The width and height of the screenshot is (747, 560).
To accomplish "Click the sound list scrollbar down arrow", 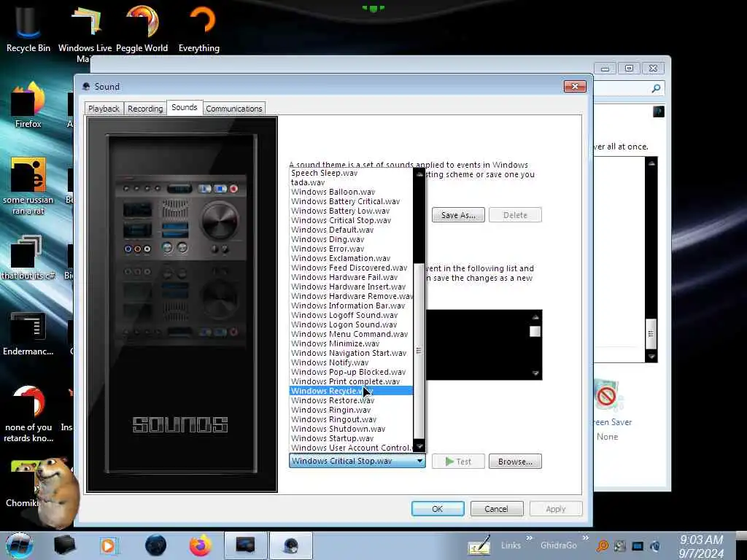I will pyautogui.click(x=419, y=446).
